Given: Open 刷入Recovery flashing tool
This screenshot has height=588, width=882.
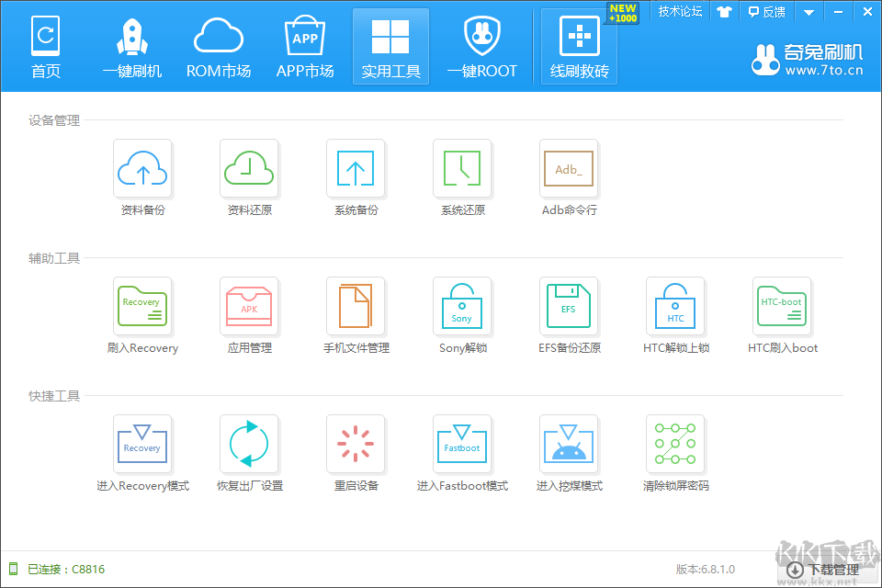Looking at the screenshot, I should coord(142,307).
